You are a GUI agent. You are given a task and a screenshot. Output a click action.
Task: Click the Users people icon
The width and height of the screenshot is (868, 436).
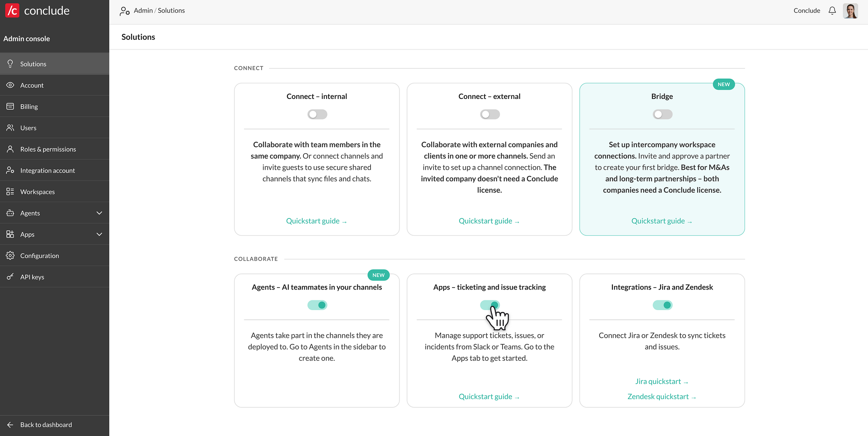click(x=10, y=128)
